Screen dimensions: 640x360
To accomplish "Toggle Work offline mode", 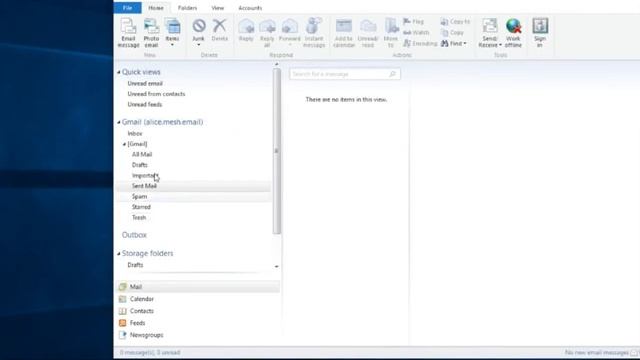I will tap(513, 33).
